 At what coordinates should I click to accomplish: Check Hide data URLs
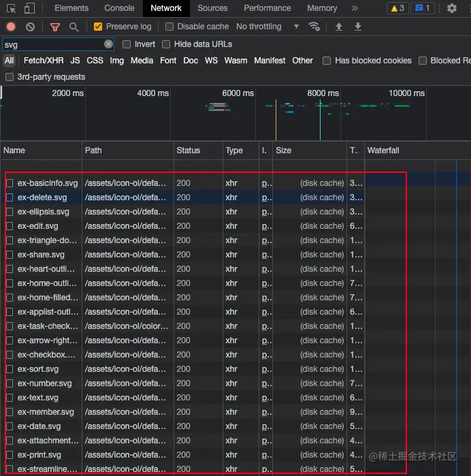tap(166, 44)
